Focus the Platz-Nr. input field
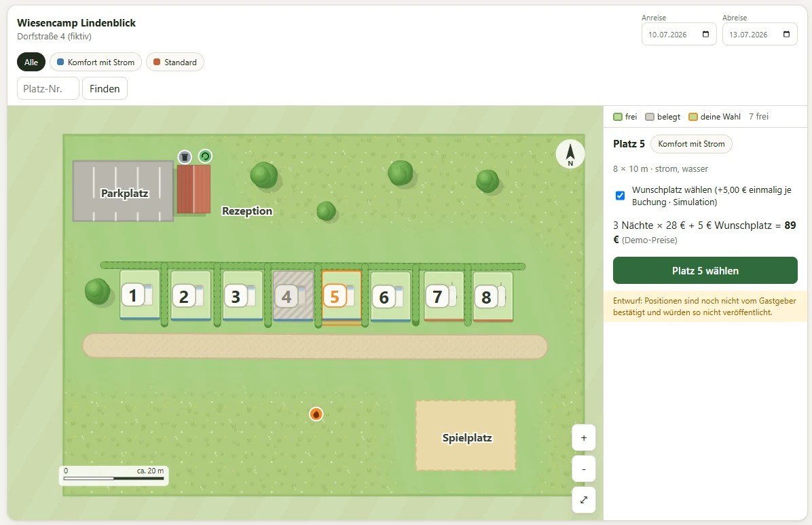 click(48, 88)
